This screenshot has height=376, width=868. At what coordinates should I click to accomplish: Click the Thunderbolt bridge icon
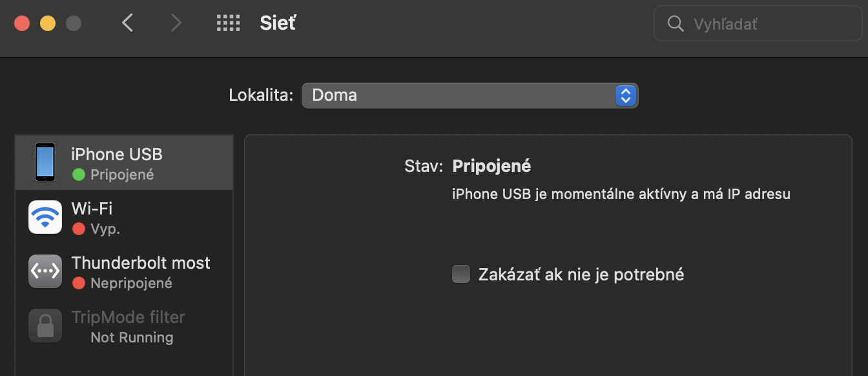click(x=45, y=271)
